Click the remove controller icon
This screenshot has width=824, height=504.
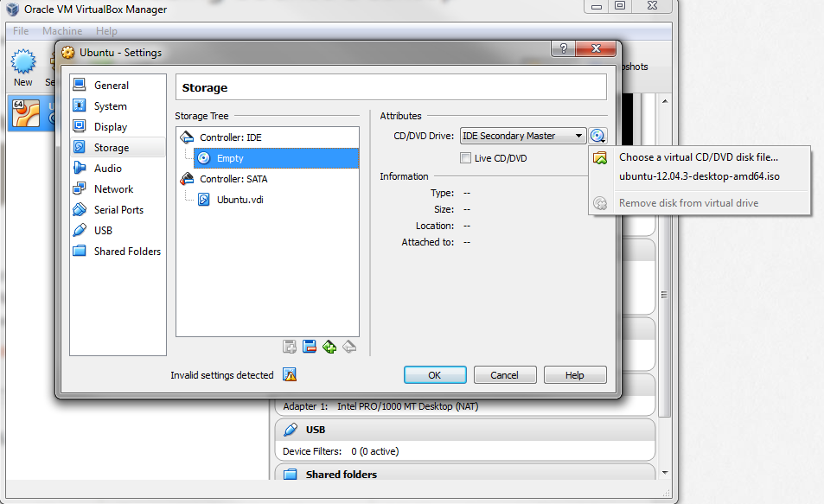pos(309,347)
